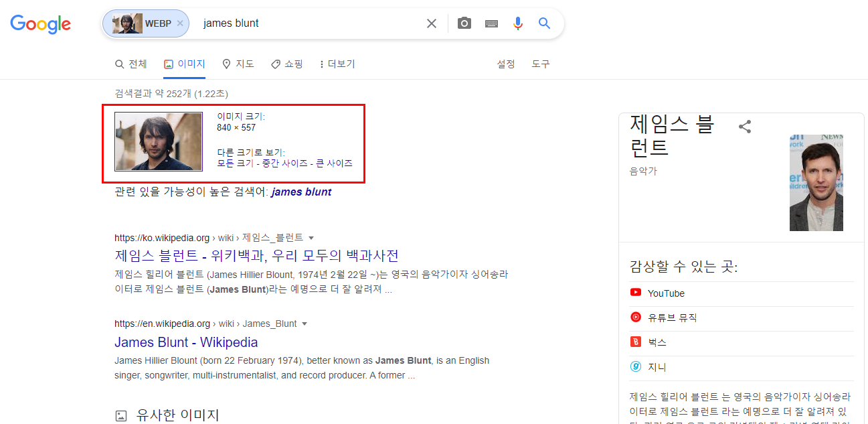Open the on-screen keyboard input tool
Viewport: 868px width, 424px height.
[491, 23]
